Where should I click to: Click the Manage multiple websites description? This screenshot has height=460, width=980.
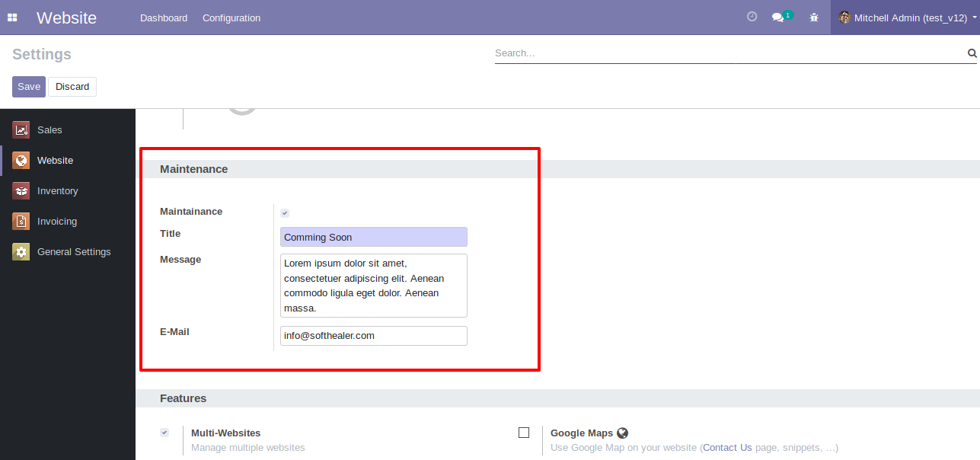point(247,448)
